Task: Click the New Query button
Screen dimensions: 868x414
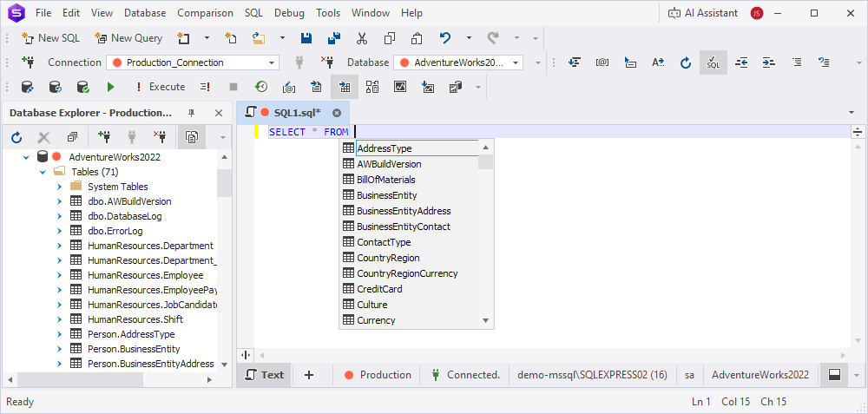Action: (128, 38)
